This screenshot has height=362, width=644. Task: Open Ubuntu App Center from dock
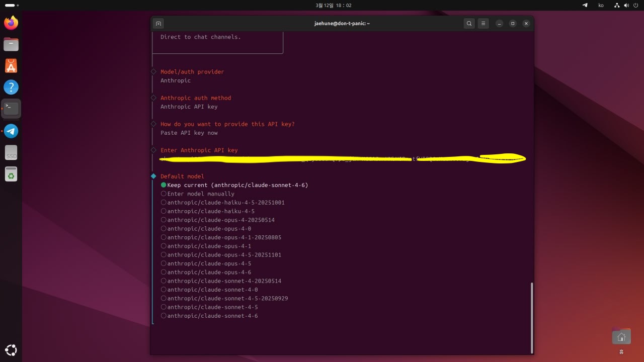tap(11, 66)
